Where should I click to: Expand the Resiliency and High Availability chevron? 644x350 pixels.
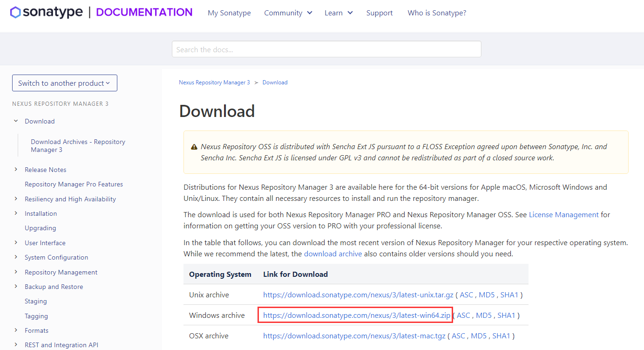[16, 199]
